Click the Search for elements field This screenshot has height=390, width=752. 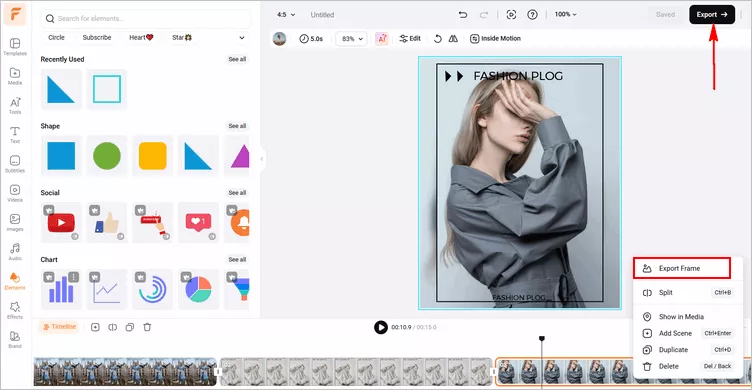point(145,19)
